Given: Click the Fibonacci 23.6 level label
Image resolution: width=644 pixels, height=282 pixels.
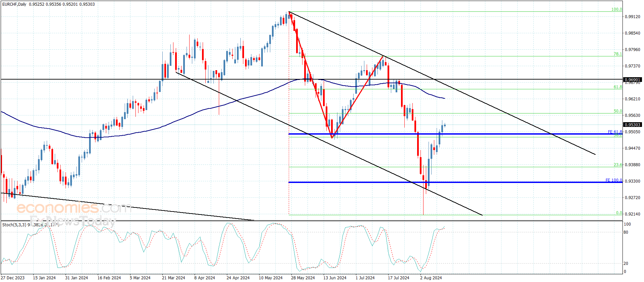Looking at the screenshot, I should coord(618,165).
